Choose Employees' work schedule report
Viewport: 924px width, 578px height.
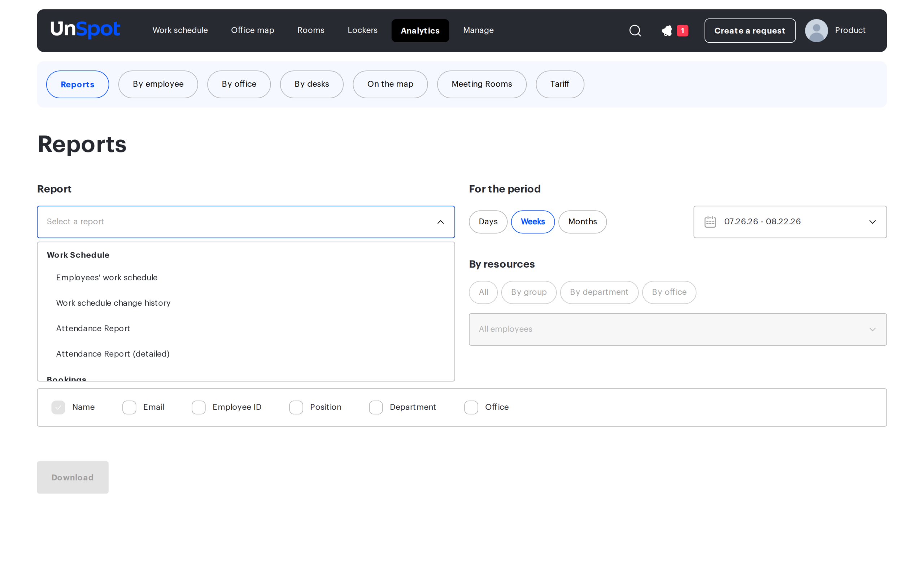246,277
